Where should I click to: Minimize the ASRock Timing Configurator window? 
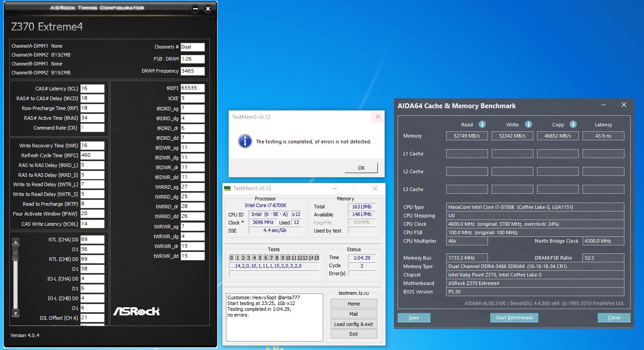click(x=195, y=8)
